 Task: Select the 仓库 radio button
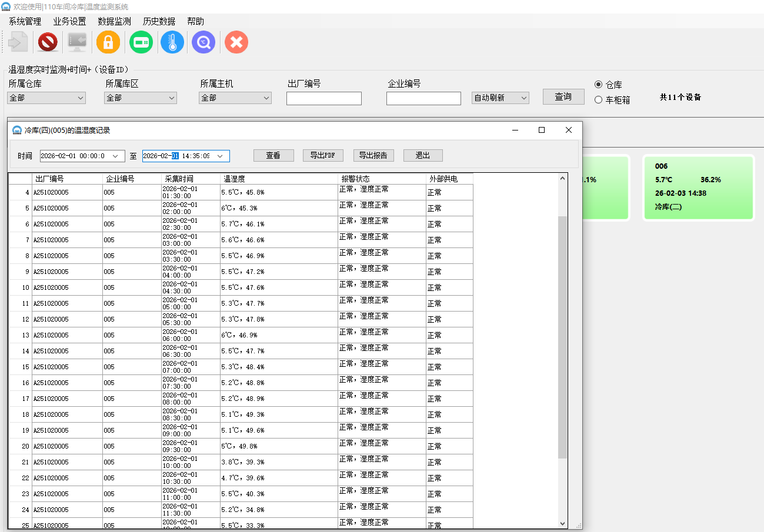pyautogui.click(x=599, y=85)
